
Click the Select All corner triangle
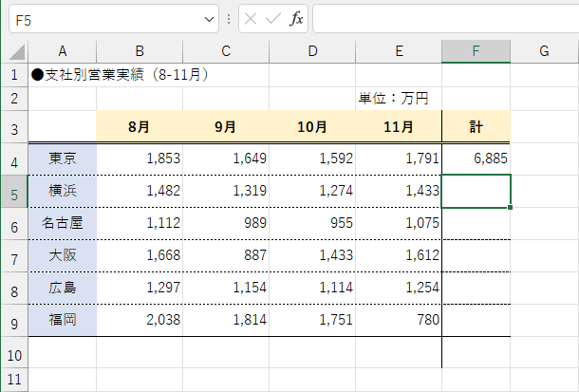point(16,51)
